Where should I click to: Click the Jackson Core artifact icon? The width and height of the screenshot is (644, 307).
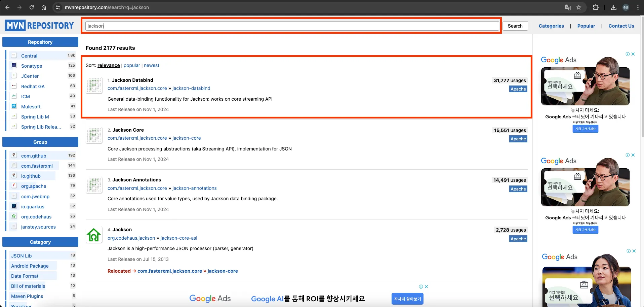click(94, 135)
